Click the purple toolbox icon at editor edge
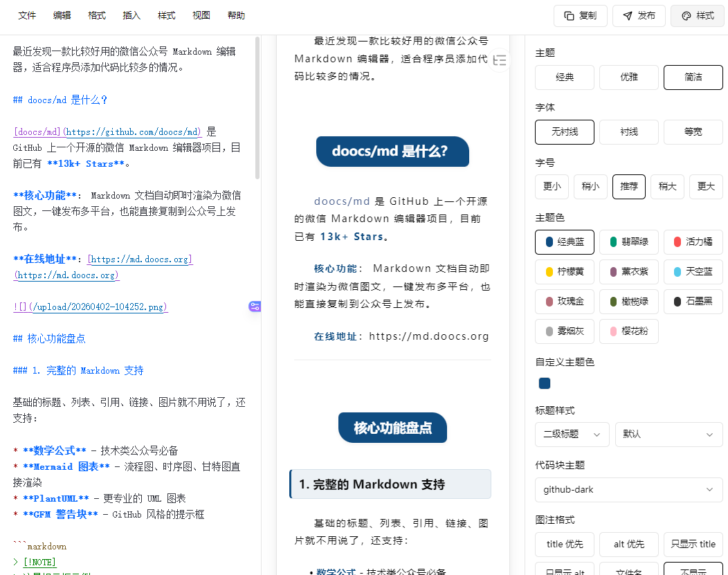This screenshot has height=575, width=728. [255, 307]
